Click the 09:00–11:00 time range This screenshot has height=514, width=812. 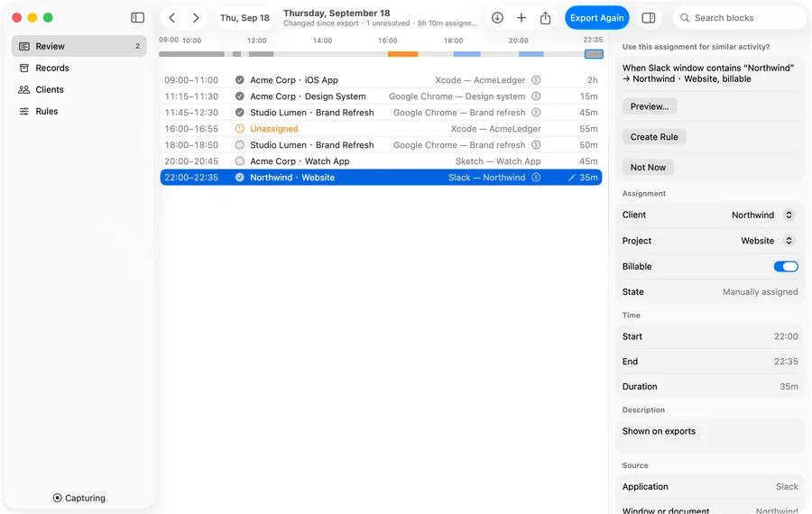pos(191,79)
